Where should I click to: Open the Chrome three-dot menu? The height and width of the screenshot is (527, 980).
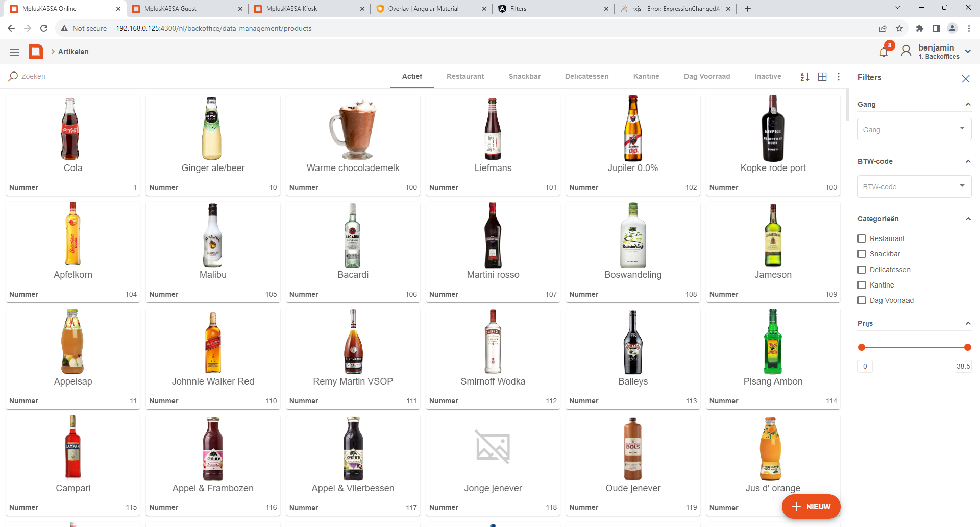click(x=969, y=28)
